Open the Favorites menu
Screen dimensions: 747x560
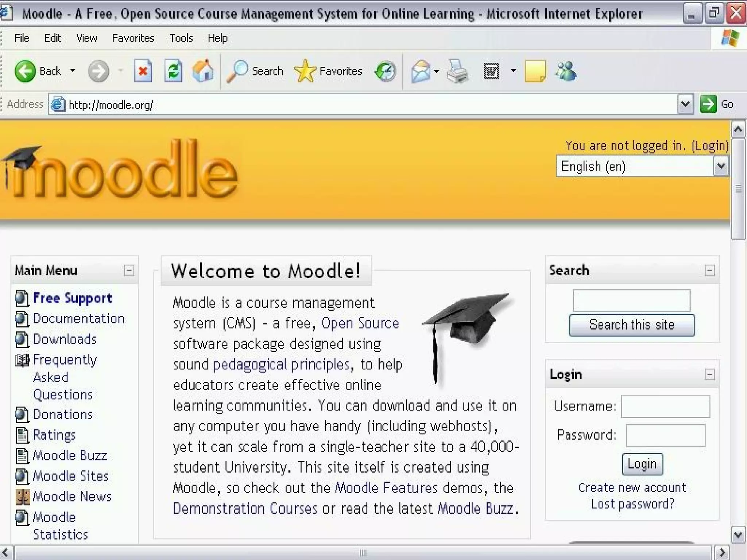(133, 38)
